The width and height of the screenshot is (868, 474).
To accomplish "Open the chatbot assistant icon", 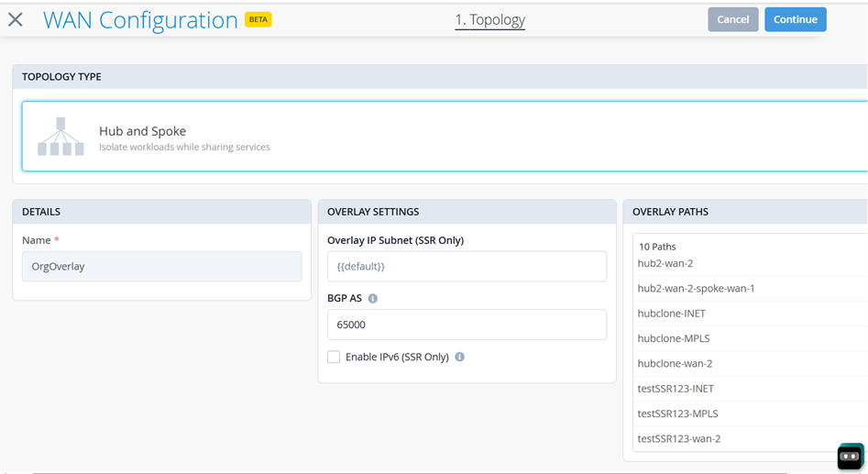I will (851, 457).
